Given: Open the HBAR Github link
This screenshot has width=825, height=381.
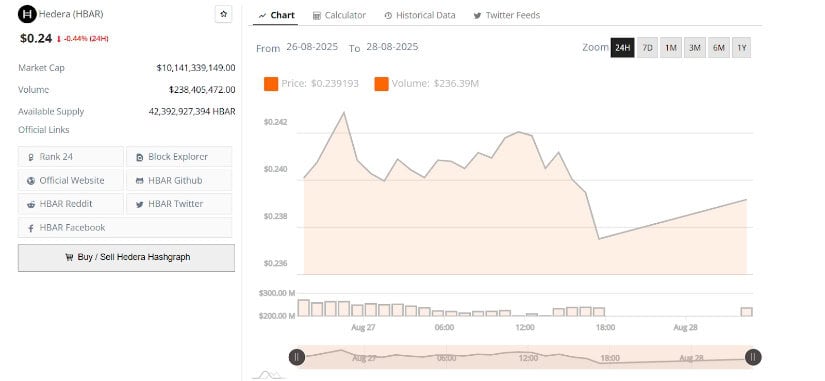Looking at the screenshot, I should point(179,181).
